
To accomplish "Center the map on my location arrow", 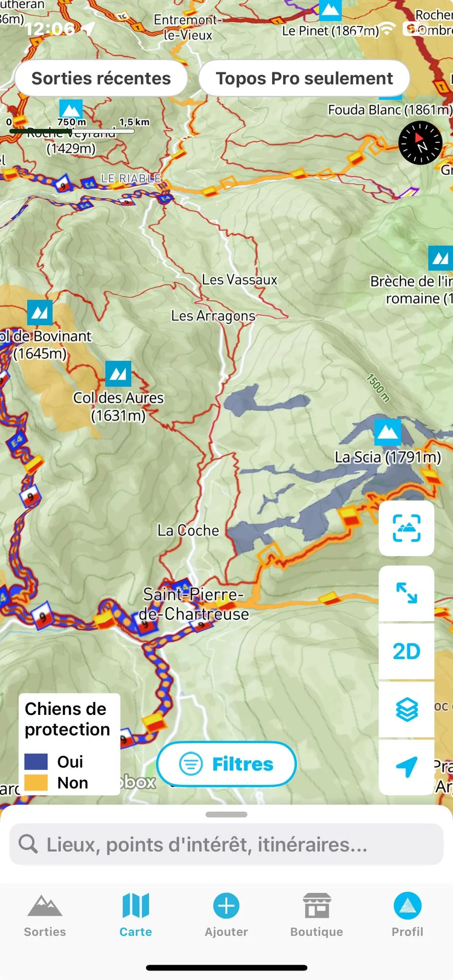I will point(407,767).
